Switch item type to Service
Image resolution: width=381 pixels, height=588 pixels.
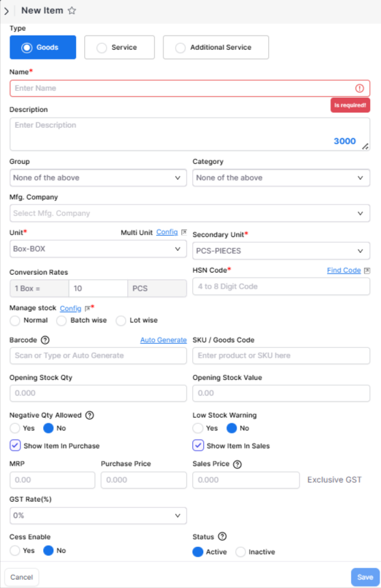tap(119, 47)
